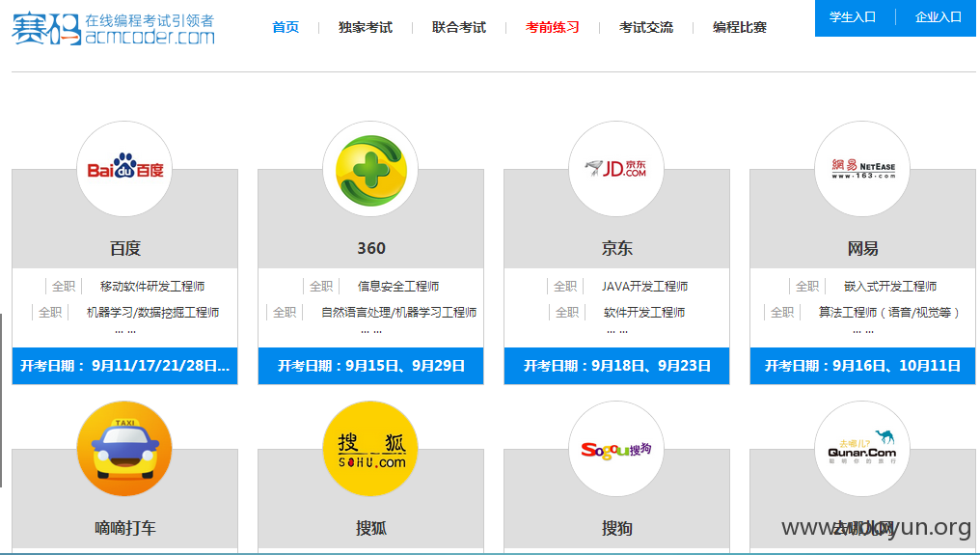
Task: Click the 全职 tag beside 嵌入式开发工程师
Action: 807,286
